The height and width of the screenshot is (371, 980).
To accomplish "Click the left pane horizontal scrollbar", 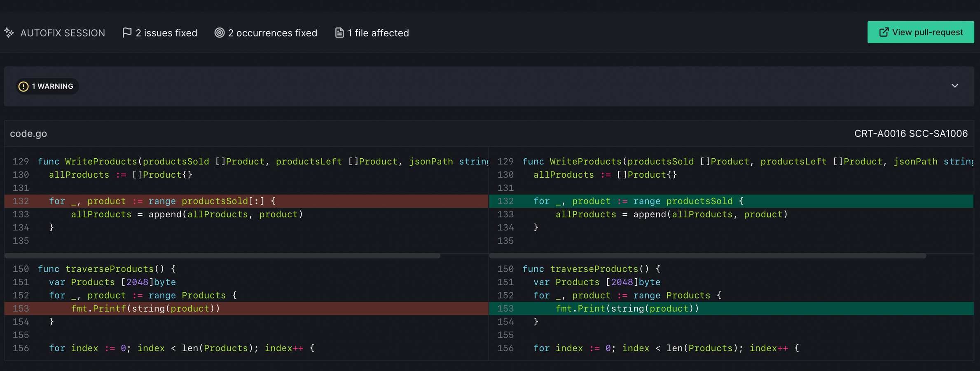I will click(x=222, y=256).
